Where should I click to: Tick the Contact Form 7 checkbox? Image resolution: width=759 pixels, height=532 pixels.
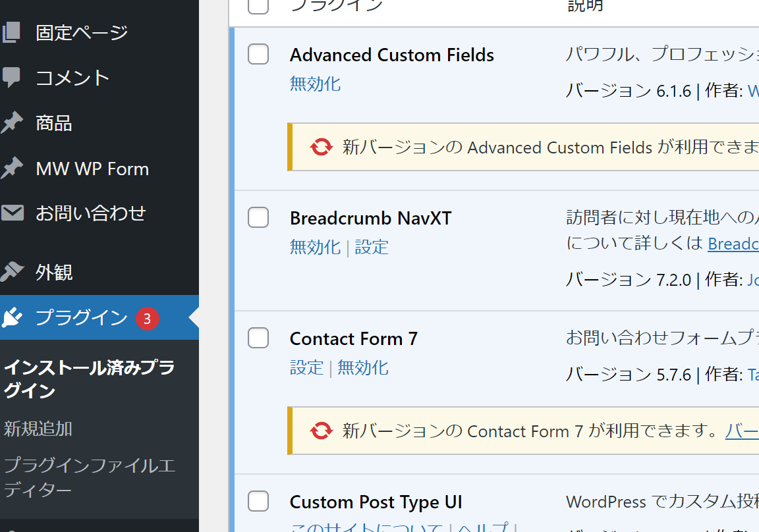(x=258, y=338)
